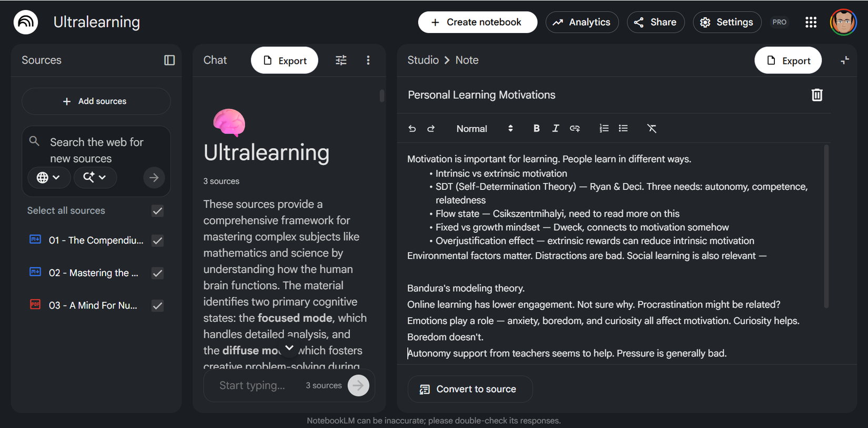This screenshot has height=428, width=868.
Task: Click the markdown icon for source 01
Action: tap(35, 239)
